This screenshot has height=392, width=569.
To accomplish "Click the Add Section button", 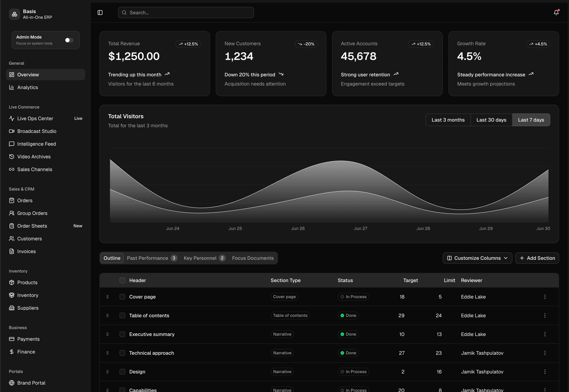I will point(537,258).
